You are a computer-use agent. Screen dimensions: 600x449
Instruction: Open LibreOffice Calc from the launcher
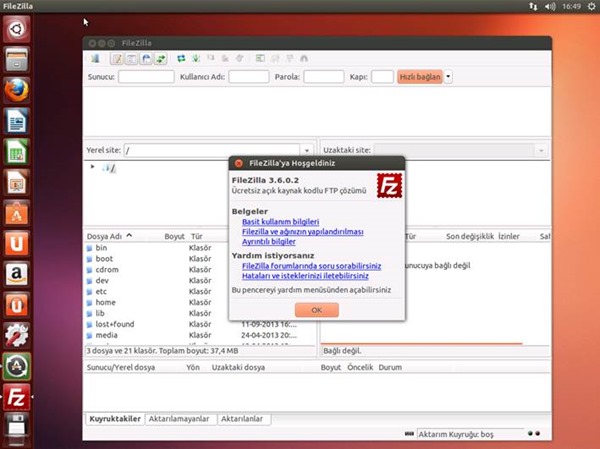[16, 152]
